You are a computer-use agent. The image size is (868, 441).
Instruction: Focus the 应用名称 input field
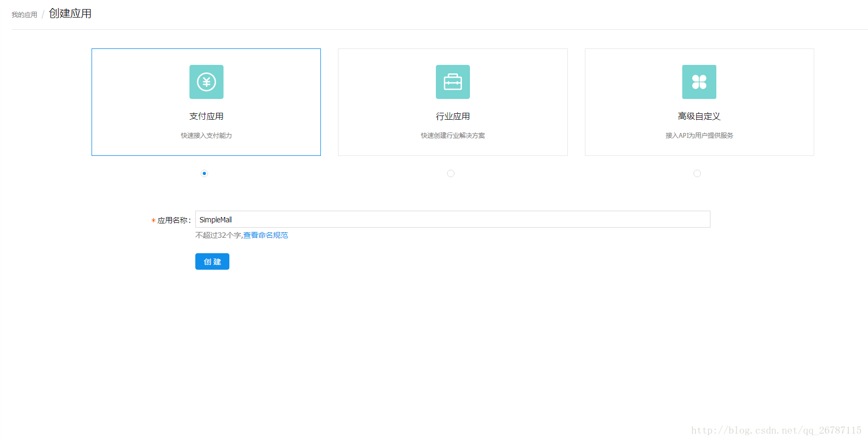point(453,219)
